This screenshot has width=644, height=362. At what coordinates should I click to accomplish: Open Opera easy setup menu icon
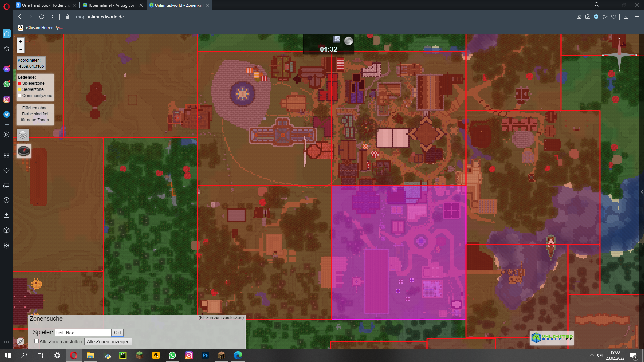pyautogui.click(x=637, y=17)
